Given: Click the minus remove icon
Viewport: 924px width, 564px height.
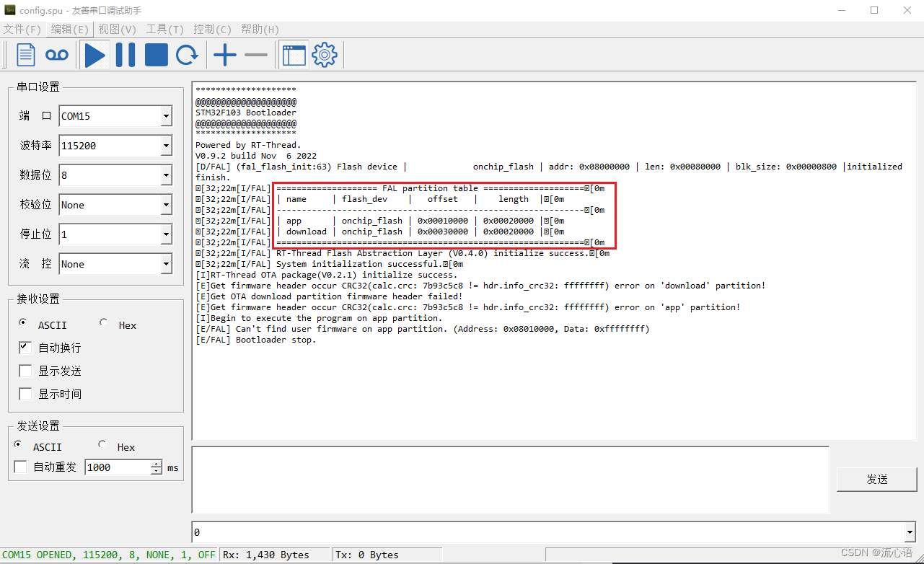Looking at the screenshot, I should (256, 55).
